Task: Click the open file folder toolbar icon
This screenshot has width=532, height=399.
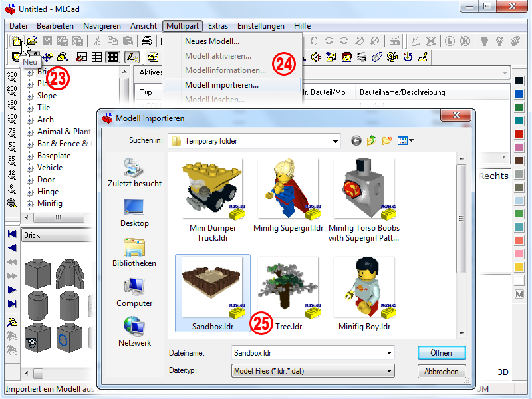Action: (32, 41)
